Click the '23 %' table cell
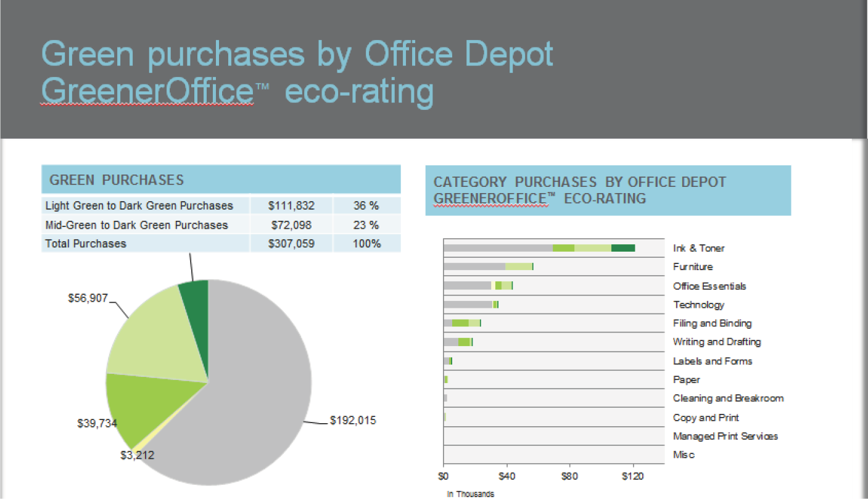This screenshot has height=499, width=868. tap(366, 225)
